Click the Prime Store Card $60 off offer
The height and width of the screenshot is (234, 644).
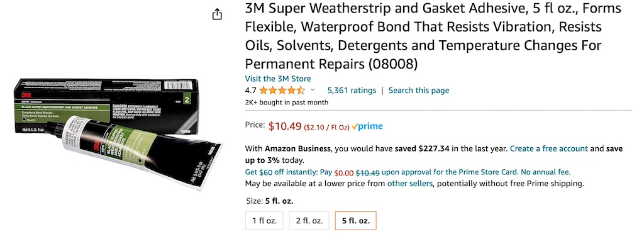point(408,172)
